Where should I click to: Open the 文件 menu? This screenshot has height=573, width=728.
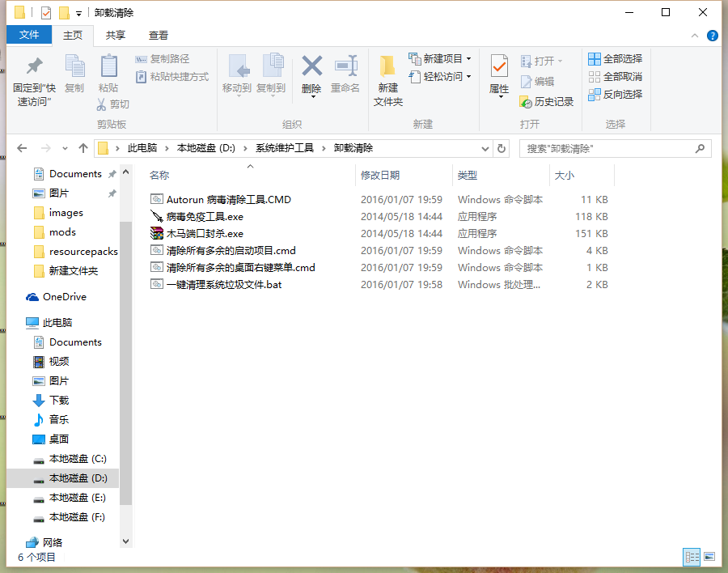pos(29,35)
